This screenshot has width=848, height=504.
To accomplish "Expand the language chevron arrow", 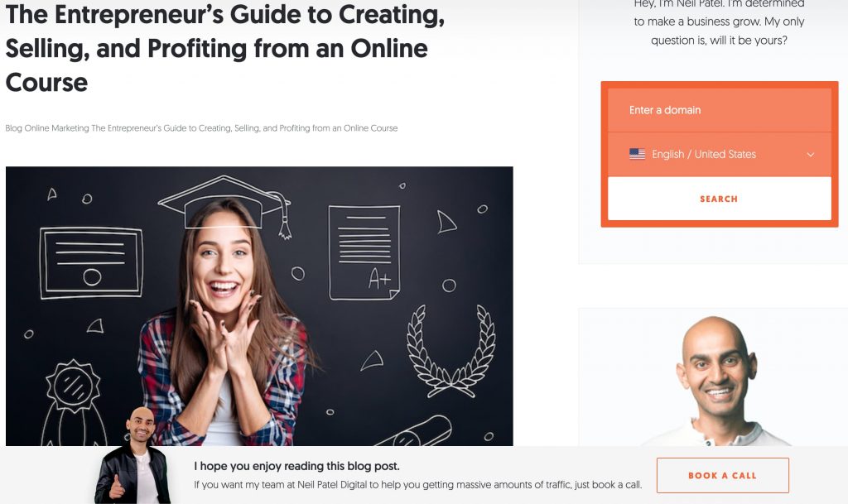I will click(810, 155).
